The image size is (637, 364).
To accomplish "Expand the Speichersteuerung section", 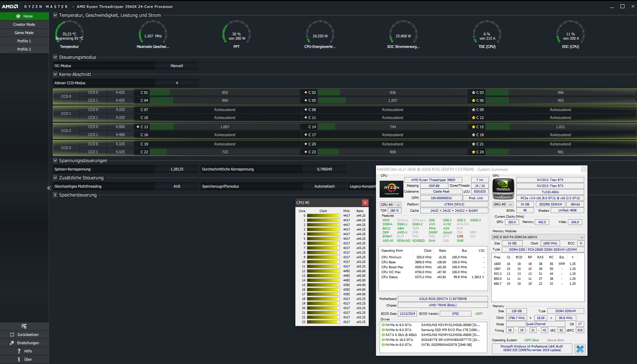I will 55,195.
